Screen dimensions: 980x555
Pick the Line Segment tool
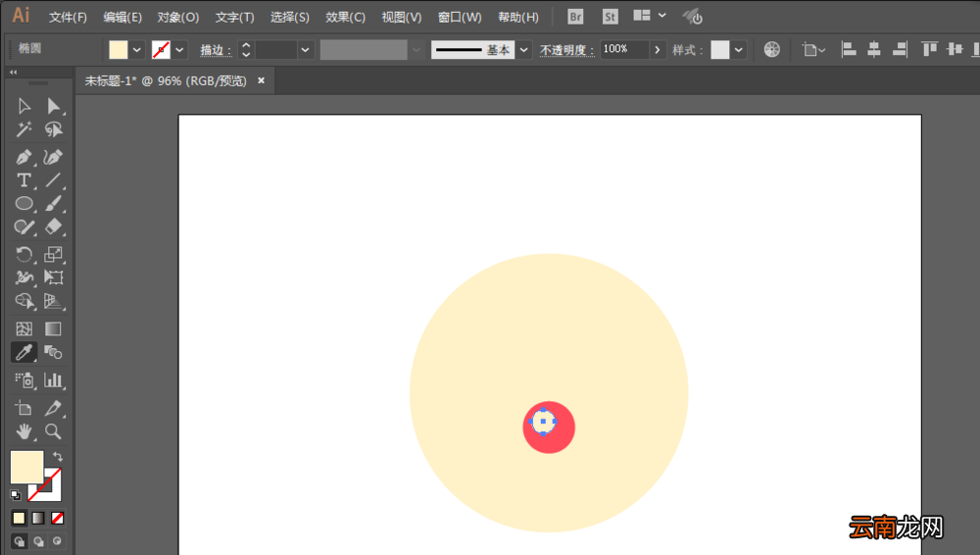54,180
